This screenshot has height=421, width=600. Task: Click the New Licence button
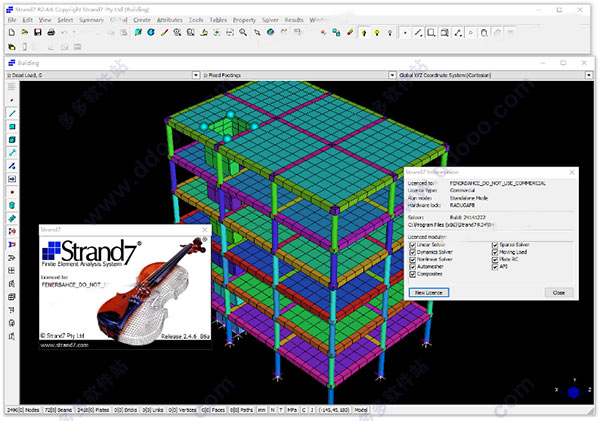[429, 293]
